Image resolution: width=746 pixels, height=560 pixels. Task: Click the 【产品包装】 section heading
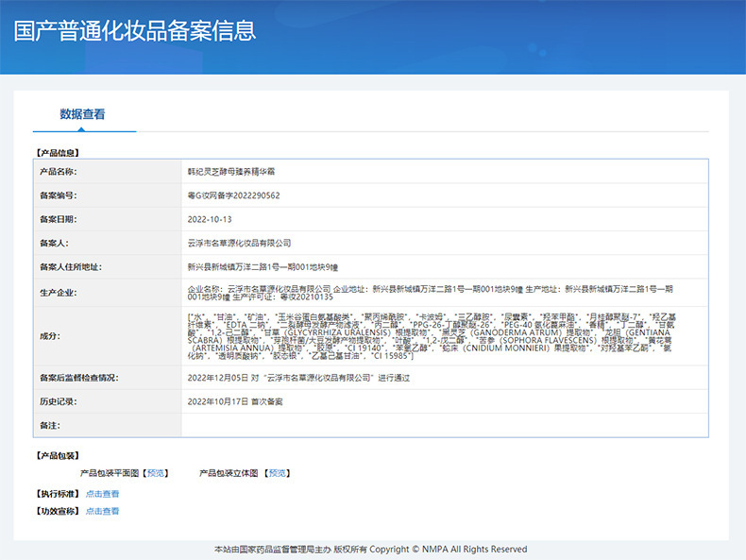(x=59, y=455)
